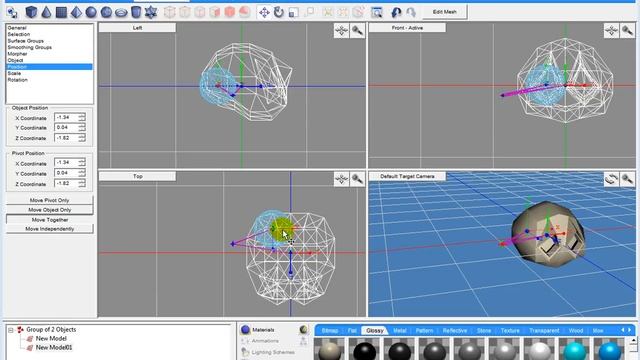Click the magnifier icon in Left viewport

(357, 31)
